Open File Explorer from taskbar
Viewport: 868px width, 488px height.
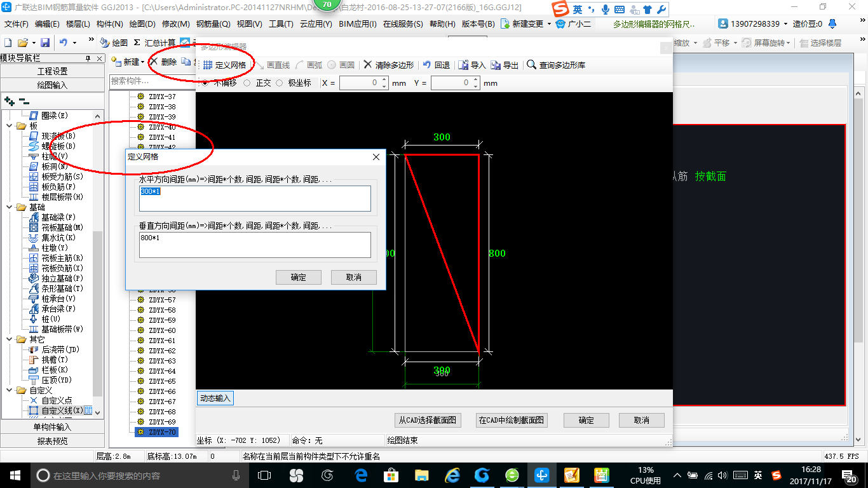[421, 475]
